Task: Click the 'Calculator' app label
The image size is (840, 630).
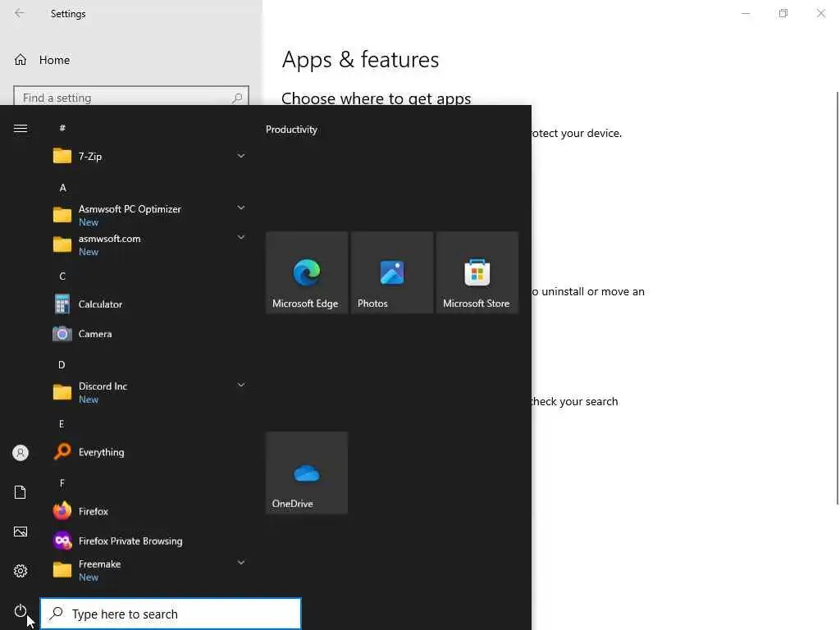Action: 100,304
